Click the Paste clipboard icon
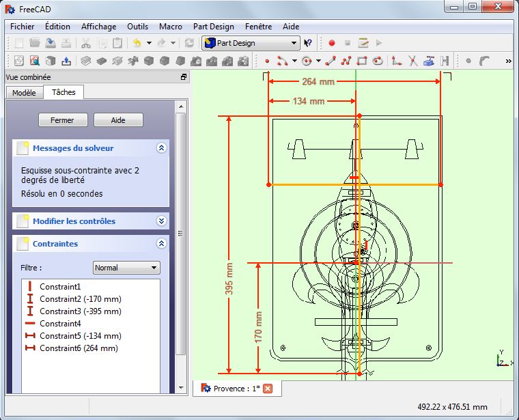Image resolution: width=519 pixels, height=420 pixels. [118, 43]
